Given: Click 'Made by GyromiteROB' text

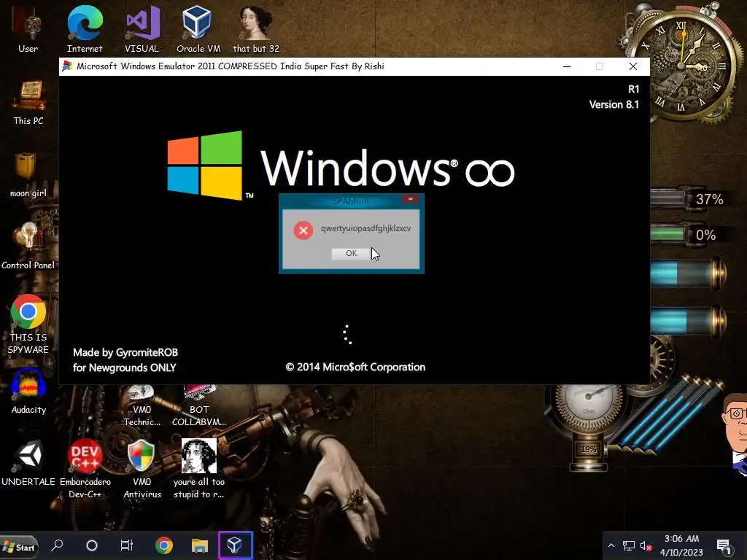Looking at the screenshot, I should [x=125, y=352].
